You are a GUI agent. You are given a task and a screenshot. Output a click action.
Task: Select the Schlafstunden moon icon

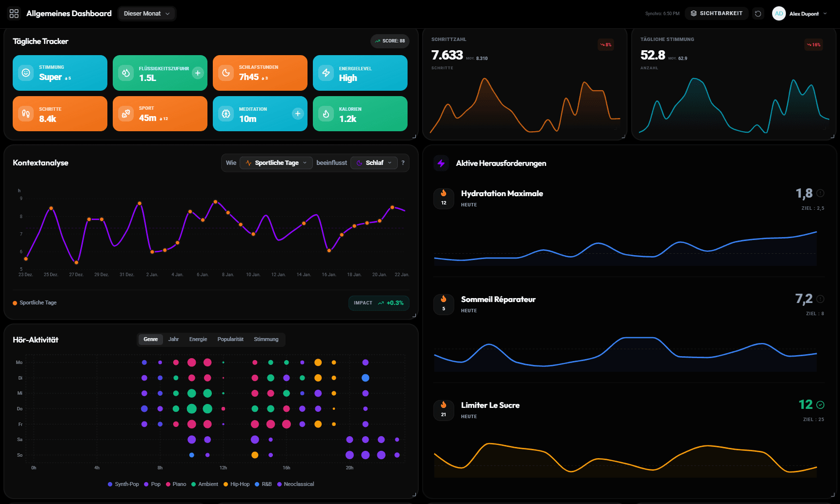pos(225,73)
